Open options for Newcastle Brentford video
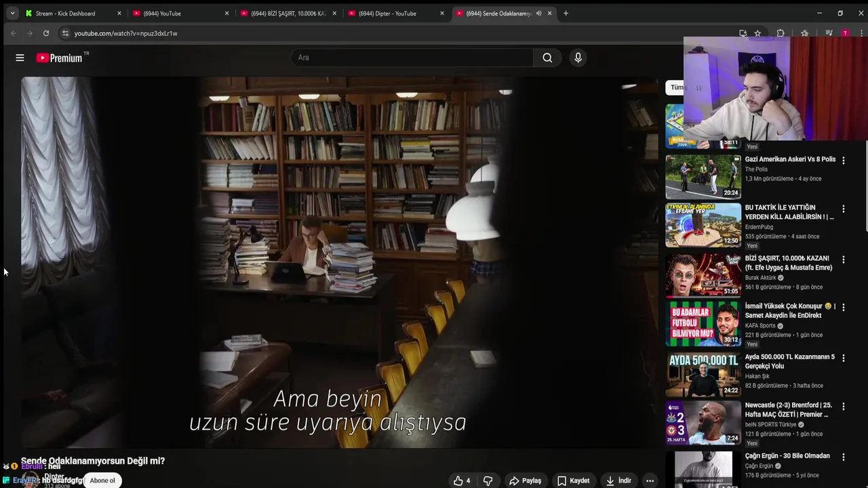Screen dimensions: 868x488 click(844, 407)
